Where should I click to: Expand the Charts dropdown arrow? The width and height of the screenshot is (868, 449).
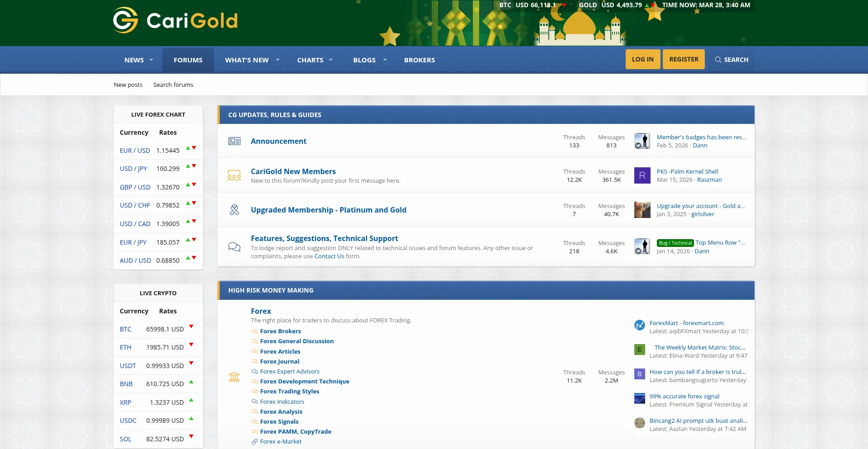pos(330,60)
